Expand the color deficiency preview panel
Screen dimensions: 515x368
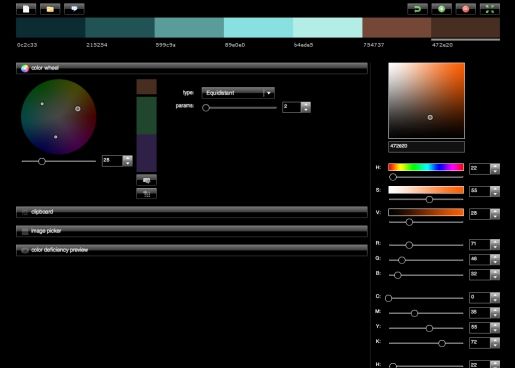tap(192, 250)
